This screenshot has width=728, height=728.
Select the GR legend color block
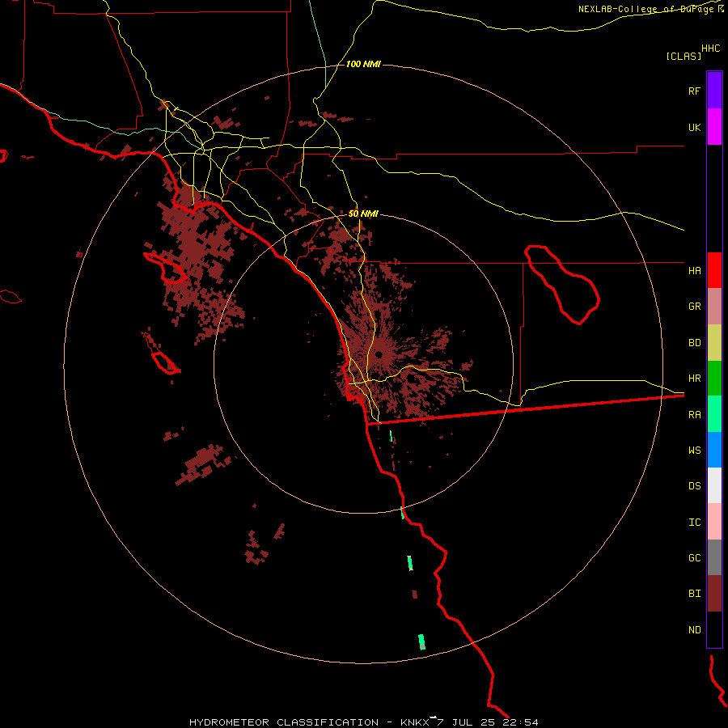(714, 306)
